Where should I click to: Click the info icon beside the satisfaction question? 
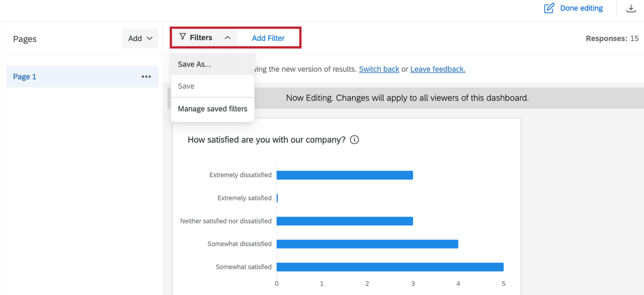tap(355, 140)
